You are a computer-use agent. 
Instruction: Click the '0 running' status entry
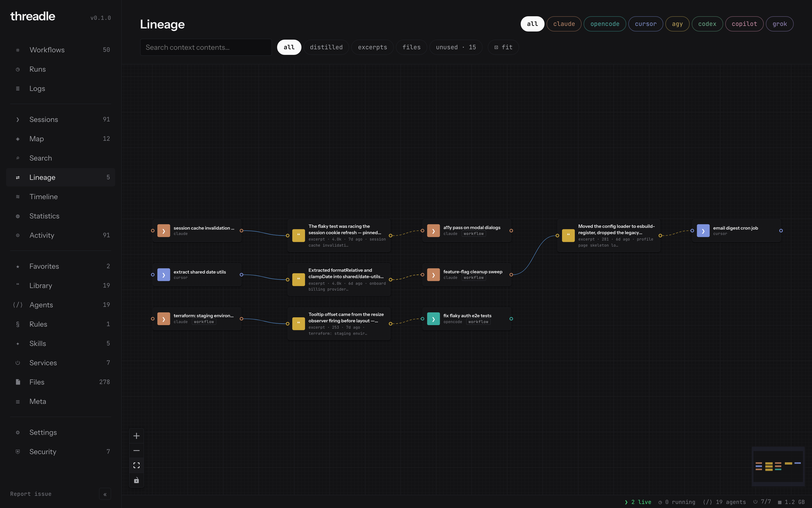[677, 502]
